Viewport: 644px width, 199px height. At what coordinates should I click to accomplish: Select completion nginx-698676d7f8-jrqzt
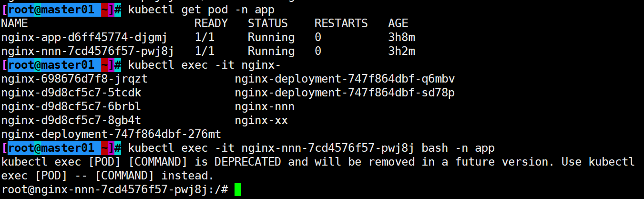point(74,79)
